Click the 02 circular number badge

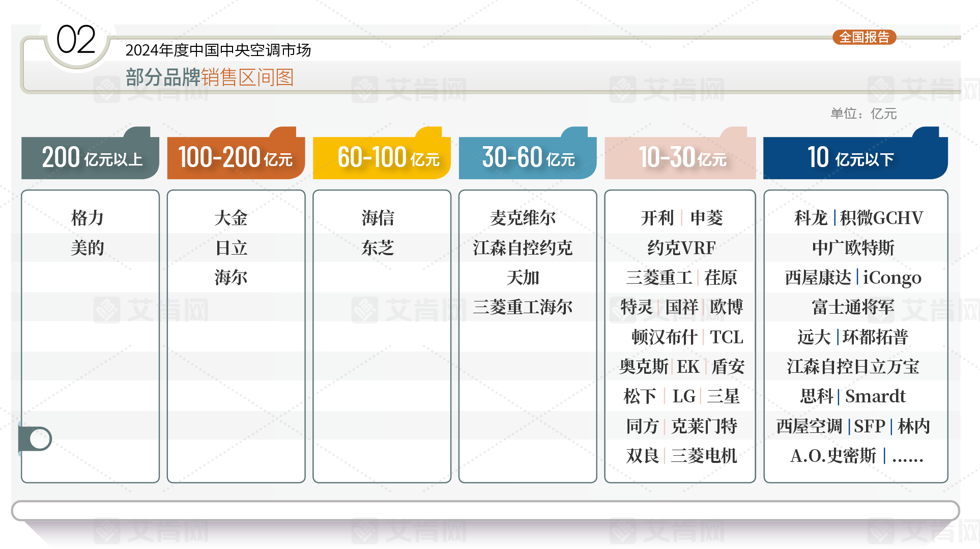(76, 40)
